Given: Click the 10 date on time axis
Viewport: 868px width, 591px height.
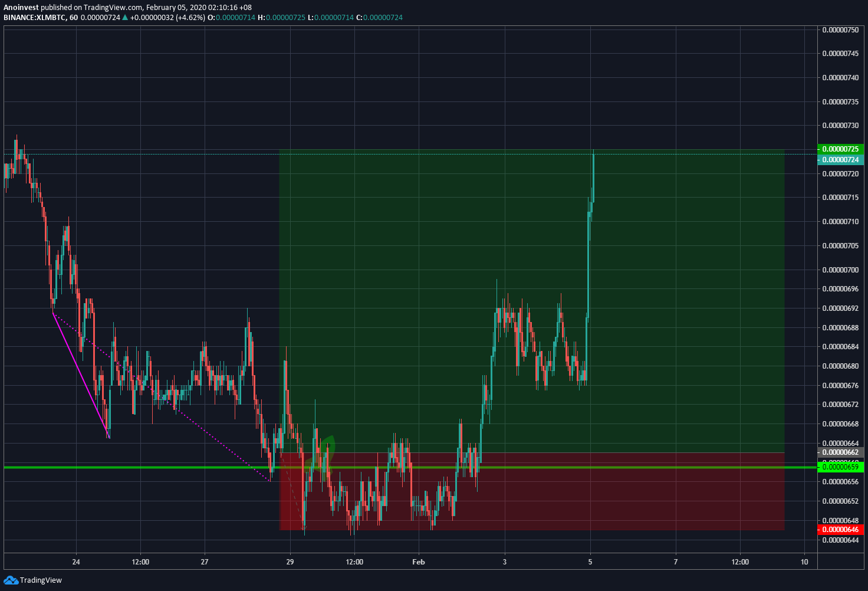Looking at the screenshot, I should pos(804,562).
